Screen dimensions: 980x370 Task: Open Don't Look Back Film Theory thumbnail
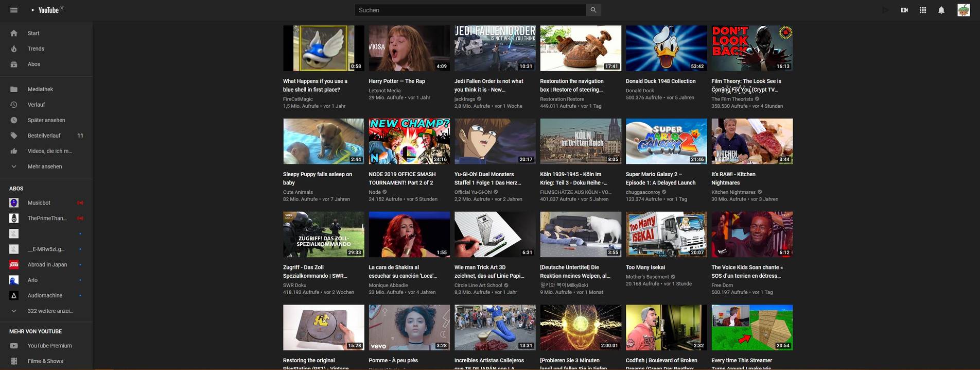pos(752,48)
